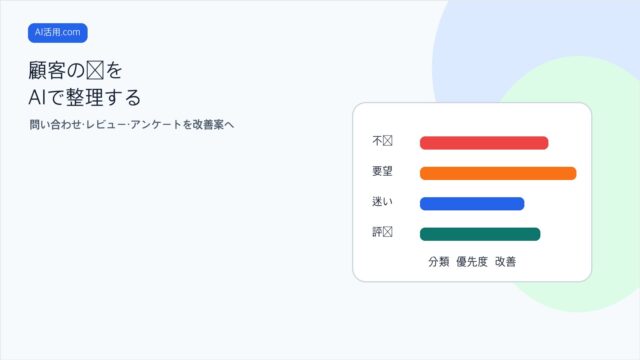Select the red bar in the chart
The height and width of the screenshot is (360, 640).
click(484, 143)
